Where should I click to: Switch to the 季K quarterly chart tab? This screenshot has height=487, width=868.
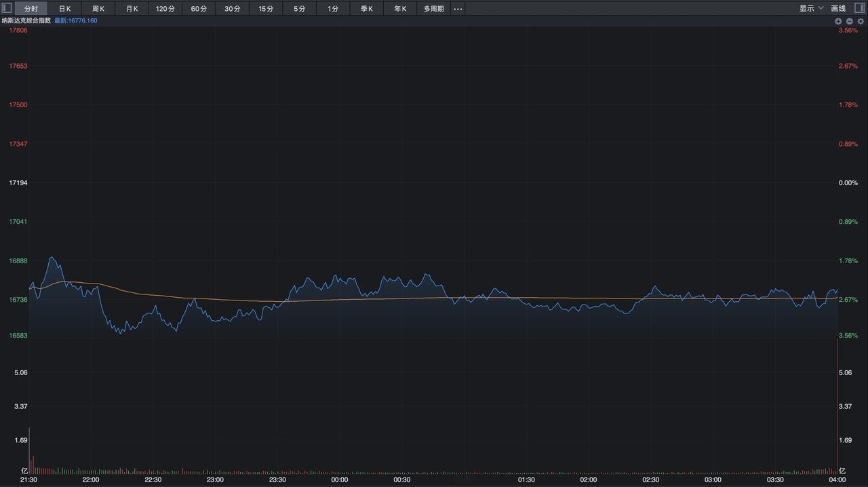tap(367, 9)
